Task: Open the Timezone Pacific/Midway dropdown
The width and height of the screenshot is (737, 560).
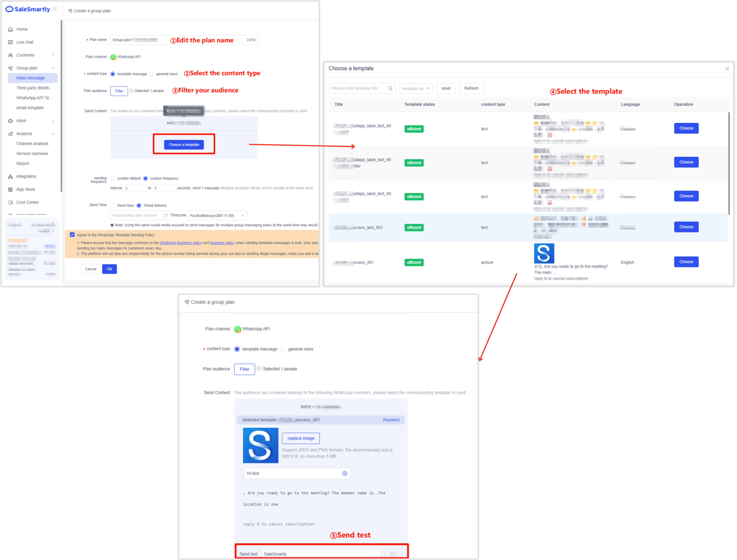Action: click(x=217, y=216)
